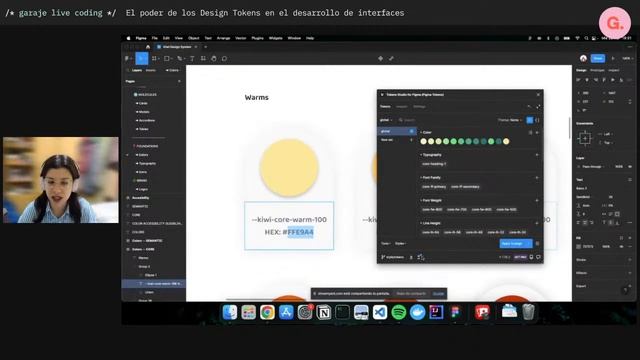
Task: Click the user avatar in Figma toolbar
Action: point(583,58)
